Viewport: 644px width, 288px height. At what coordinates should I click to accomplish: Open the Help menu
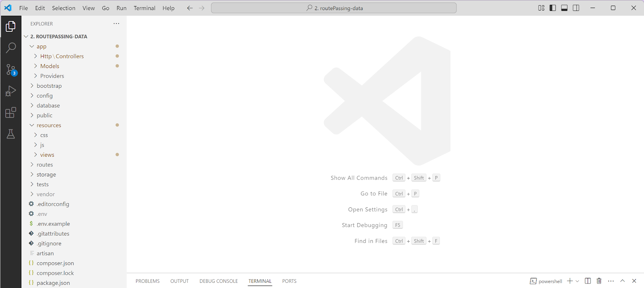click(x=169, y=8)
